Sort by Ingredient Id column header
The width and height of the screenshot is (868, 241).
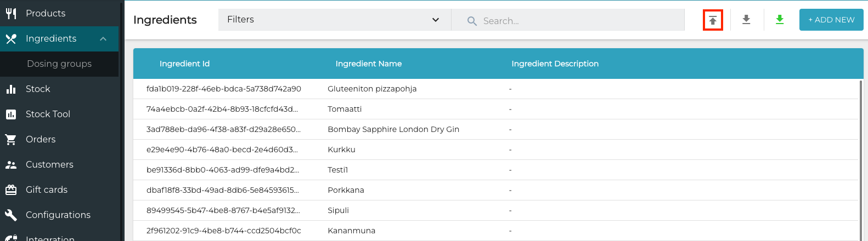coord(184,64)
